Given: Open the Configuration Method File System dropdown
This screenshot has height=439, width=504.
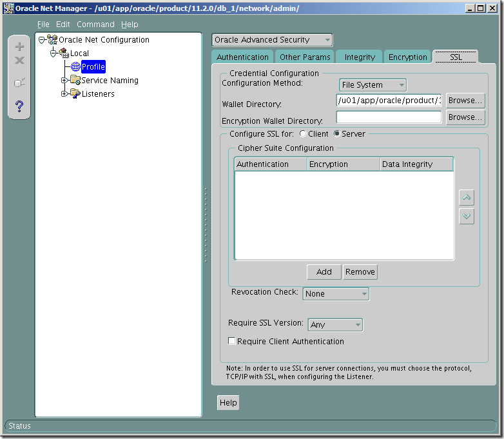Looking at the screenshot, I should pos(373,85).
